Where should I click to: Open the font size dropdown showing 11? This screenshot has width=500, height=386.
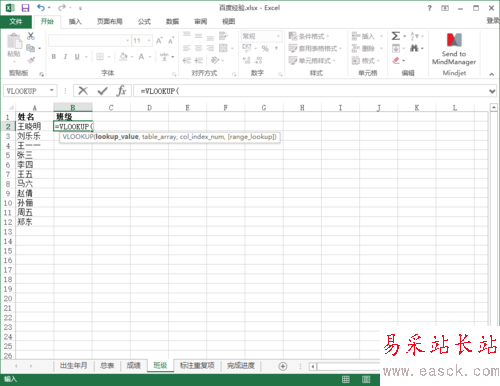149,41
